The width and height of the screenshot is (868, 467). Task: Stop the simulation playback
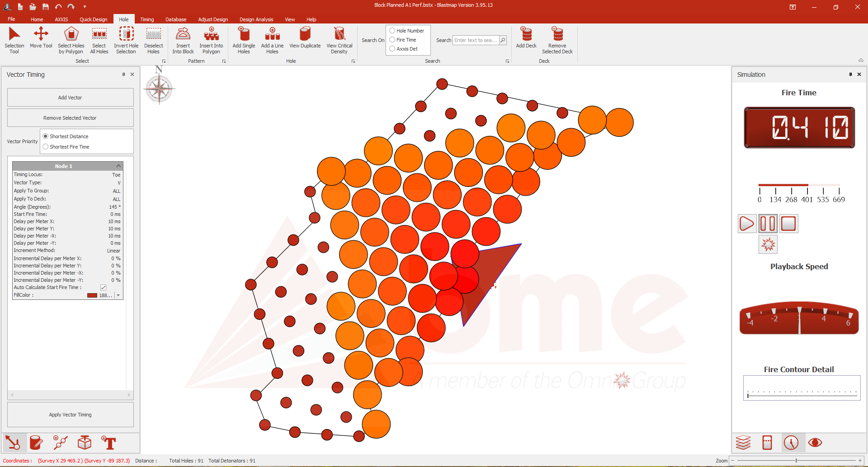pyautogui.click(x=788, y=224)
